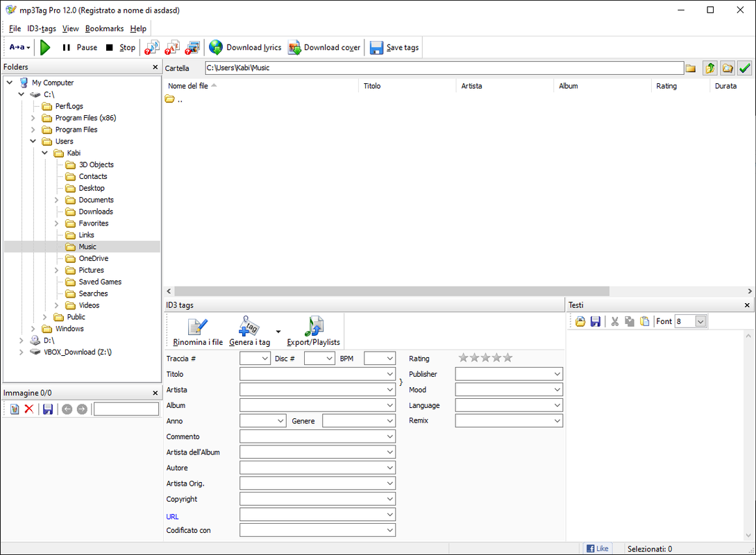Add image icon in Immagine panel
Viewport: 756px width, 555px height.
tap(15, 409)
